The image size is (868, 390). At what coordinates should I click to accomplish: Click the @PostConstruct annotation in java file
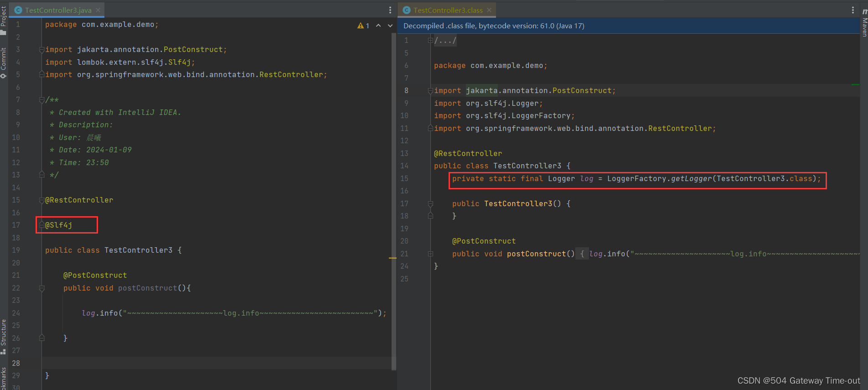(x=95, y=275)
